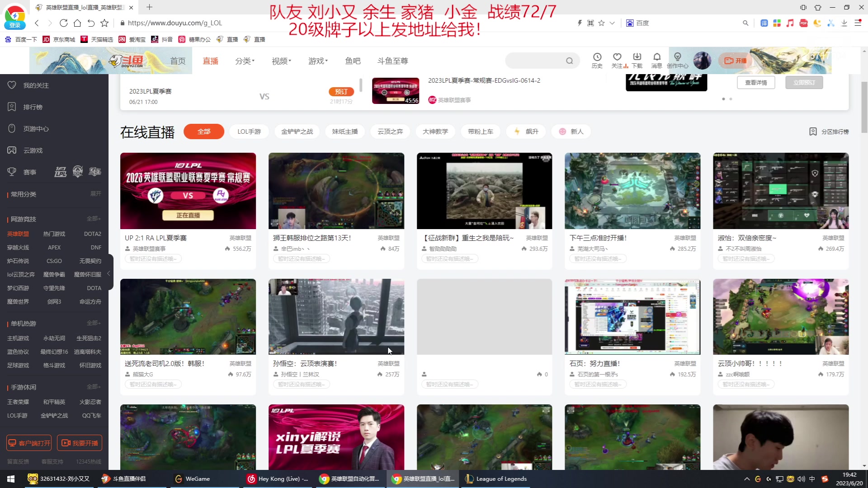The width and height of the screenshot is (868, 488).
Task: Expand the 分类 navigation dropdown
Action: [244, 61]
